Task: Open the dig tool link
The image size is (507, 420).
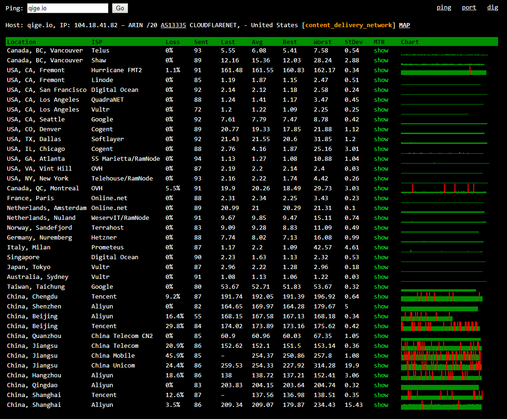Action: [492, 7]
